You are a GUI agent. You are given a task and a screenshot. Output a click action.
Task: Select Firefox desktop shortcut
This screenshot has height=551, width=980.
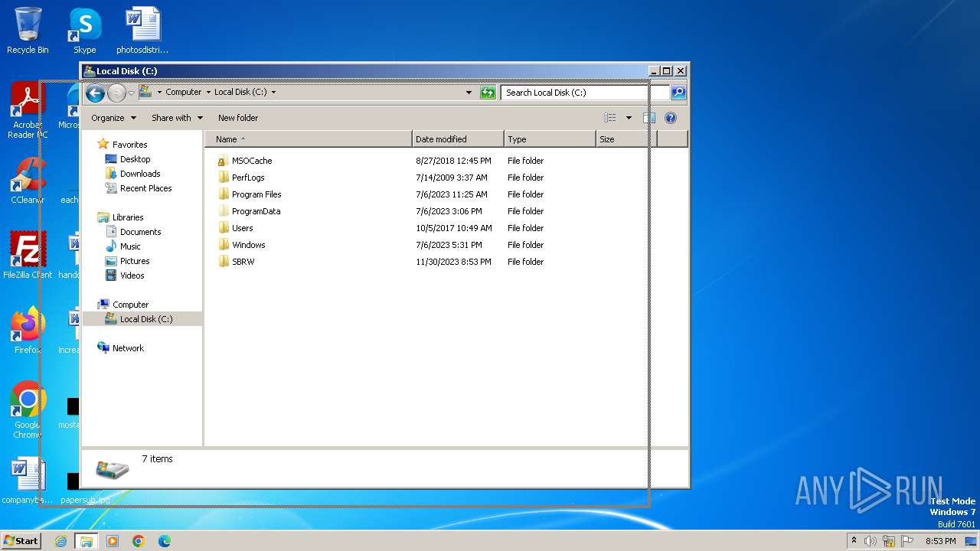(28, 330)
